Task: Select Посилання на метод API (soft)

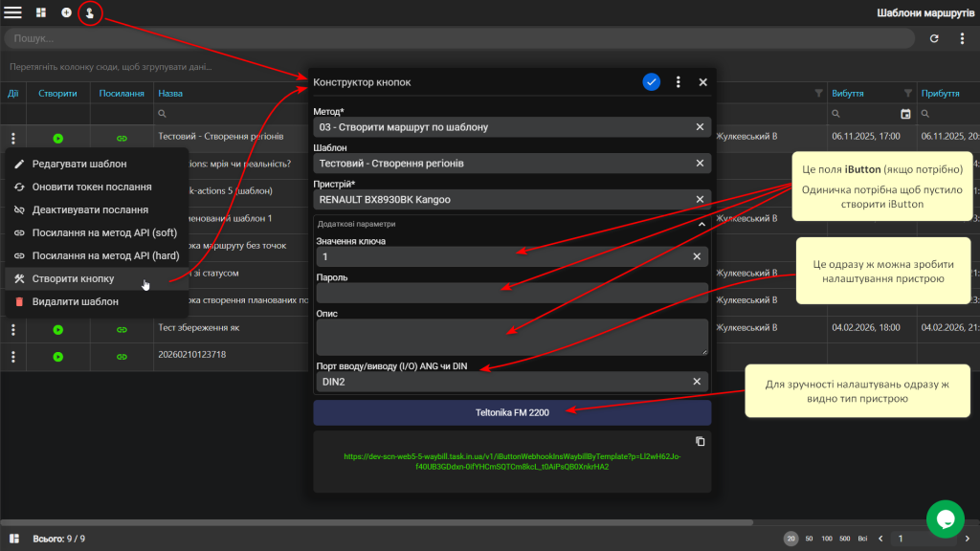Action: pos(97,232)
